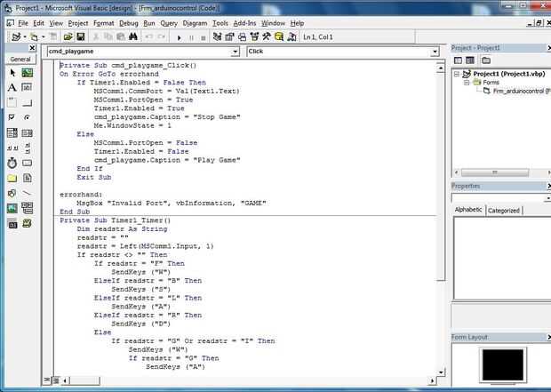Click the General tab of the toolbox
This screenshot has height=392, width=551.
[20, 60]
